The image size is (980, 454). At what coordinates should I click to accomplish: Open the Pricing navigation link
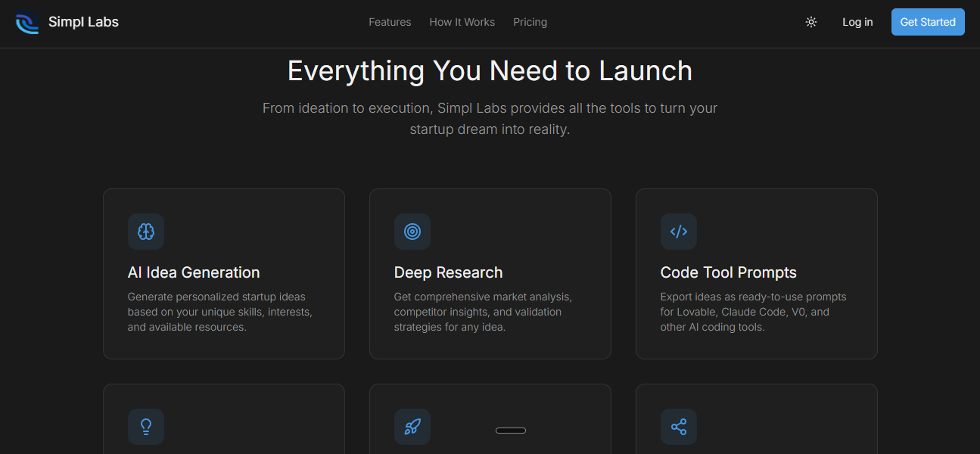click(530, 22)
